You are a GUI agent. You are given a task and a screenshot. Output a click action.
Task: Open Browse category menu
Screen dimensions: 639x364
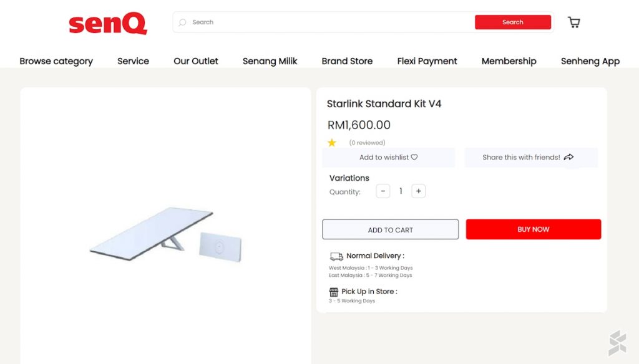click(x=56, y=61)
